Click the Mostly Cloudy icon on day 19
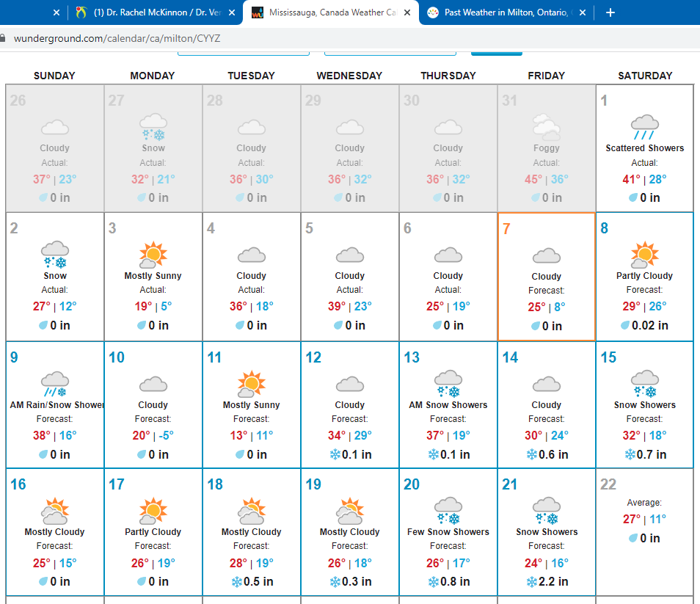The image size is (700, 604). (350, 511)
